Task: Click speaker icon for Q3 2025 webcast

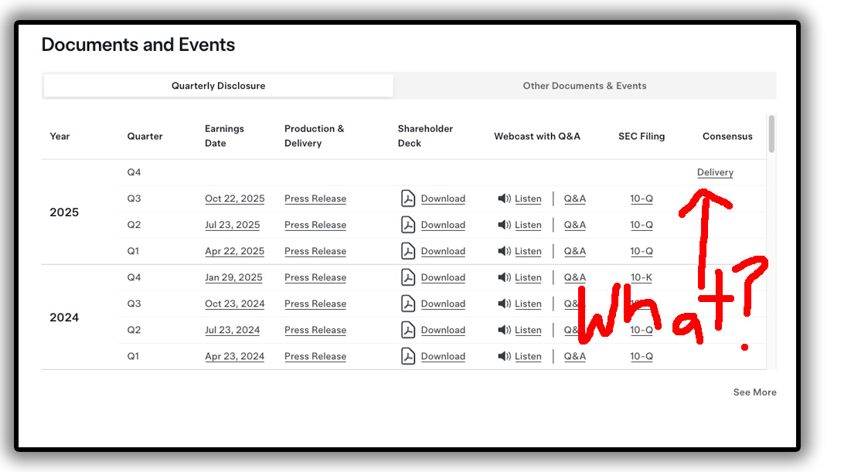Action: pos(504,199)
